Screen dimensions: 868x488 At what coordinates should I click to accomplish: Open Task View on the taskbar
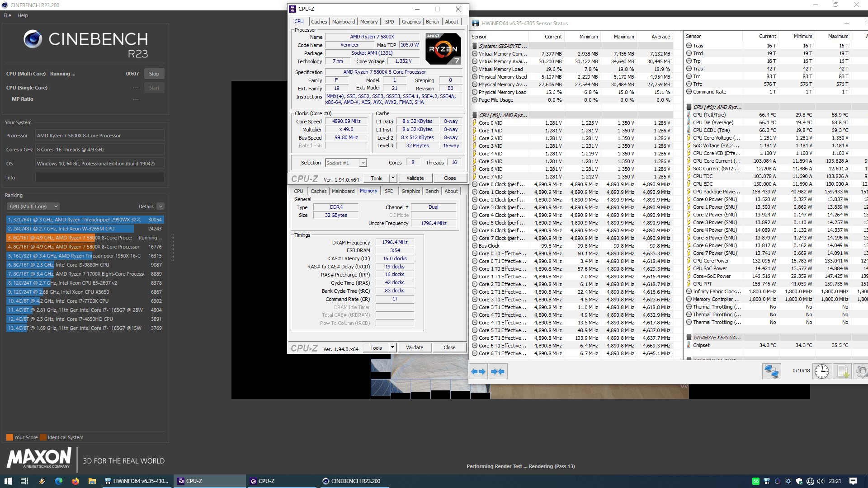point(24,481)
